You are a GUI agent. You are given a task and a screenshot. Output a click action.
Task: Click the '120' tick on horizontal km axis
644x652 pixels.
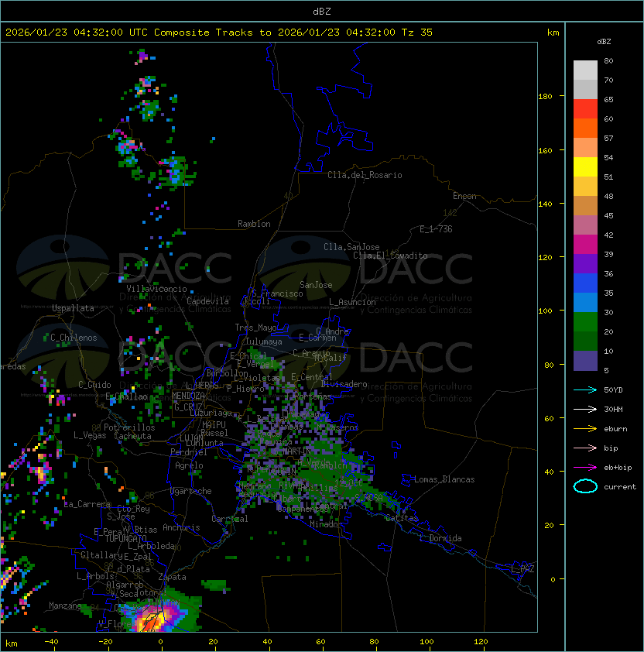481,642
